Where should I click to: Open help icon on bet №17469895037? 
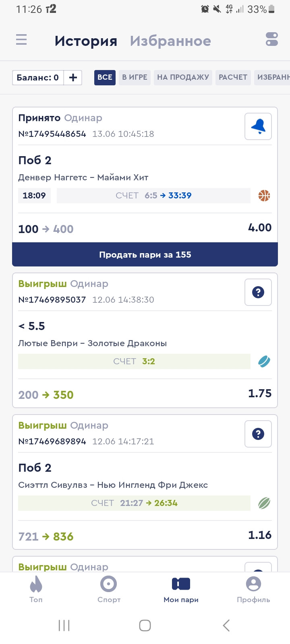[x=258, y=292]
